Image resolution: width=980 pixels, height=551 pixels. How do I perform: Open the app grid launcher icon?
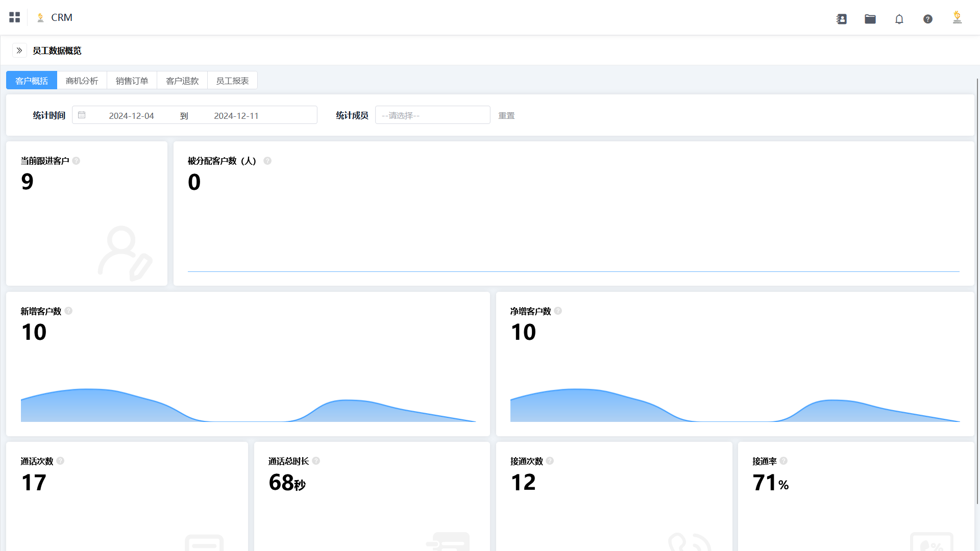pos(15,17)
